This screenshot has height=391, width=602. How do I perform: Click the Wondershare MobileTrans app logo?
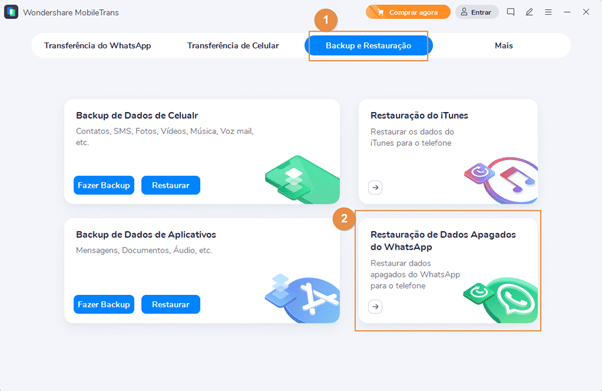pos(11,12)
